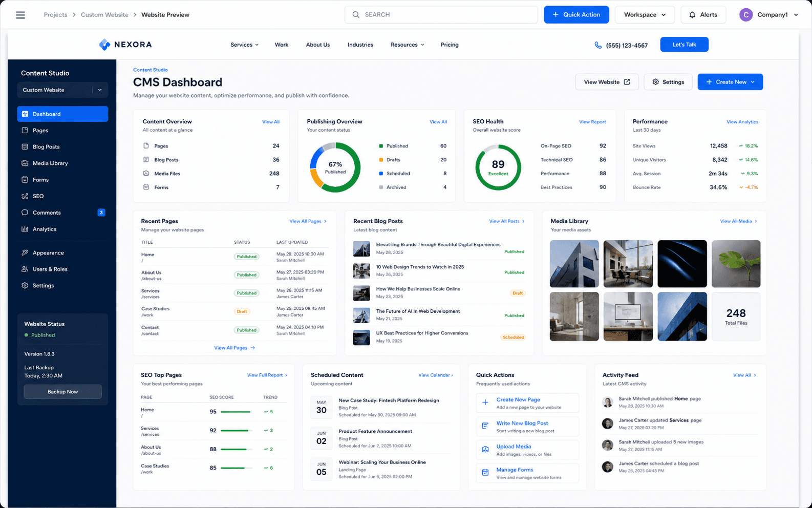The width and height of the screenshot is (812, 508).
Task: Open the Custom Website selector dropdown
Action: point(62,90)
